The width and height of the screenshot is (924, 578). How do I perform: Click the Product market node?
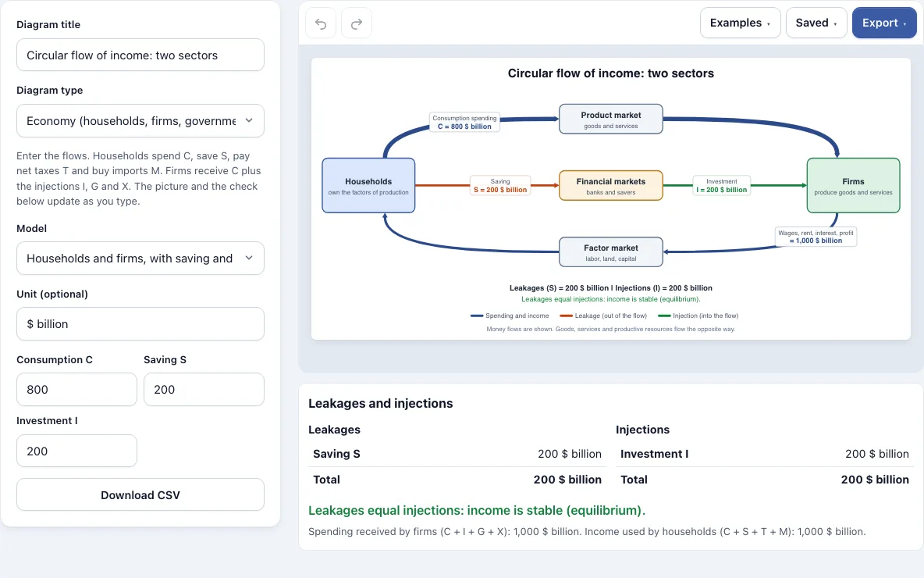(x=610, y=120)
